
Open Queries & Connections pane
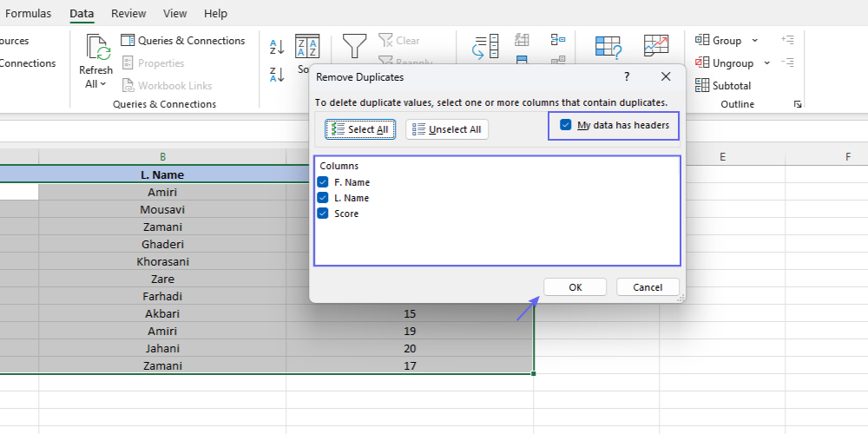coord(183,41)
